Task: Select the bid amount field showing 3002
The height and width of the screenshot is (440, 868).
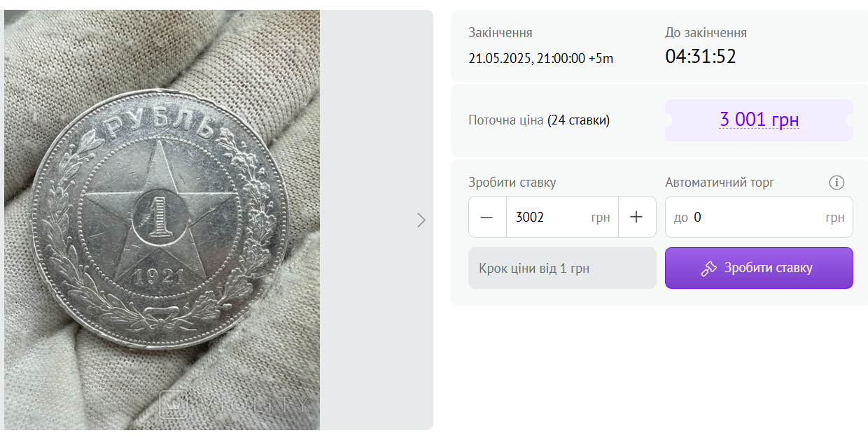Action: (553, 217)
